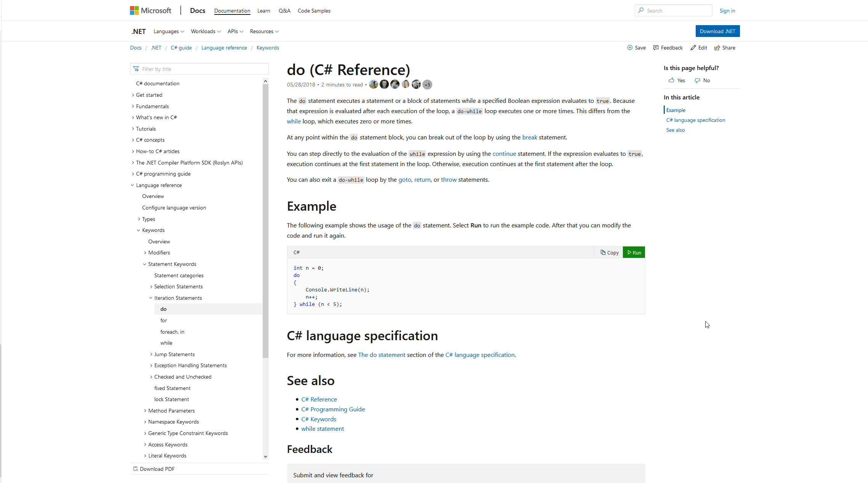868x483 pixels.
Task: Show the +5 more contributors badge
Action: 427,85
